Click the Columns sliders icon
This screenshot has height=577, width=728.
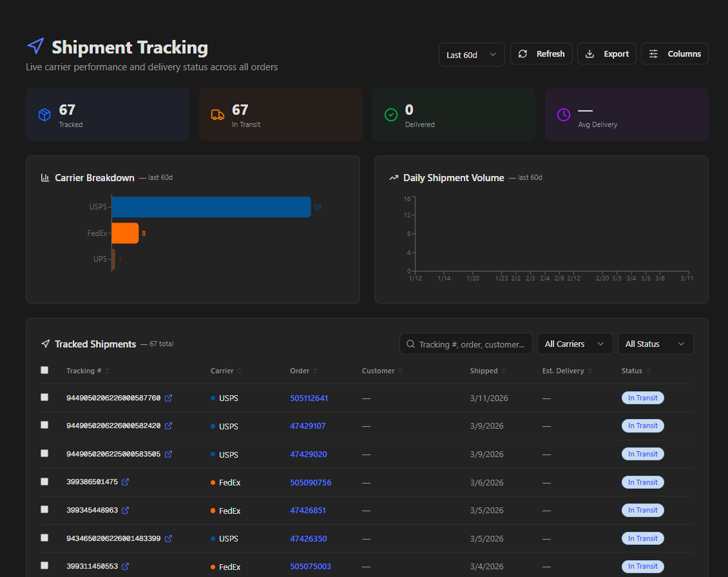click(653, 54)
